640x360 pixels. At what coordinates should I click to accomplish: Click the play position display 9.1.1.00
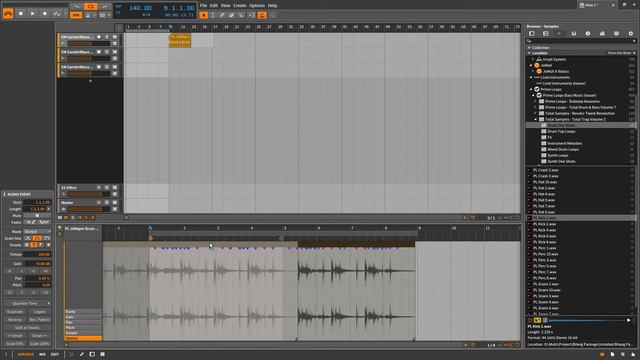click(x=179, y=8)
